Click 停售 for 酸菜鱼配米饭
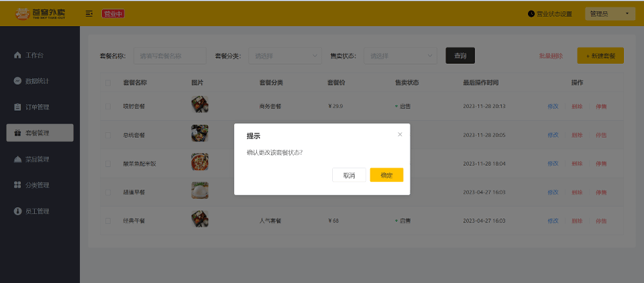 [602, 164]
